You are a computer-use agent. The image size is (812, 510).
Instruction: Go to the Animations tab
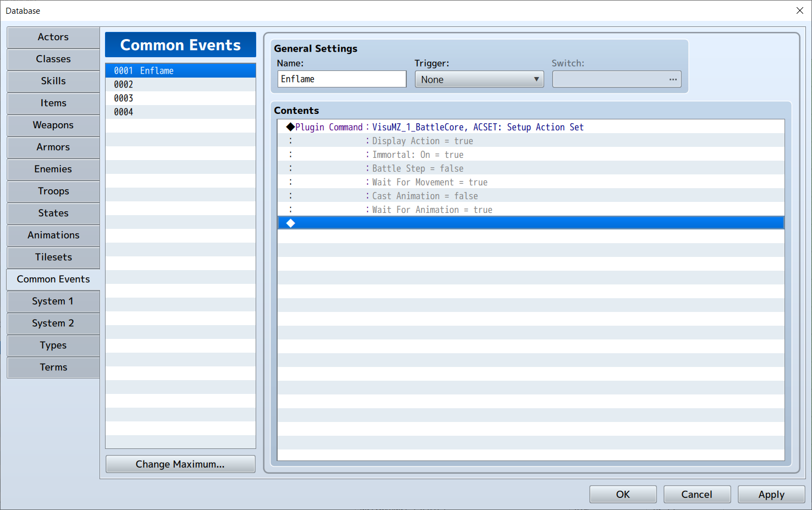coord(53,235)
